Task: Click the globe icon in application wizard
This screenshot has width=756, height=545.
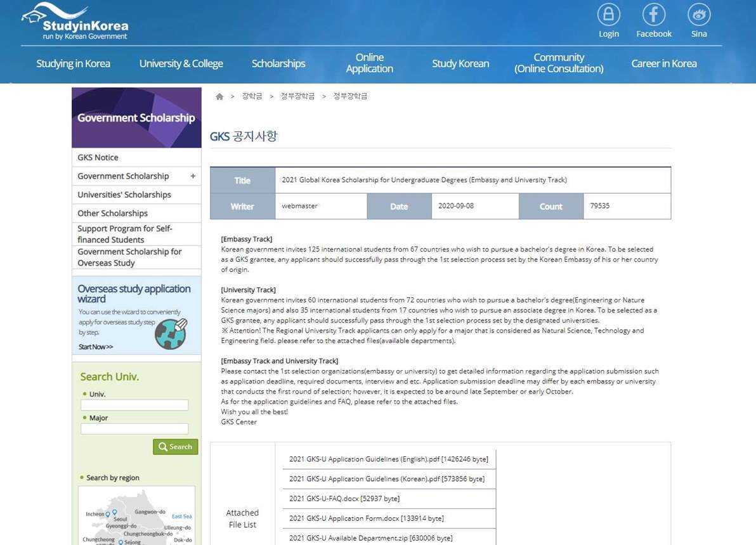Action: [171, 334]
